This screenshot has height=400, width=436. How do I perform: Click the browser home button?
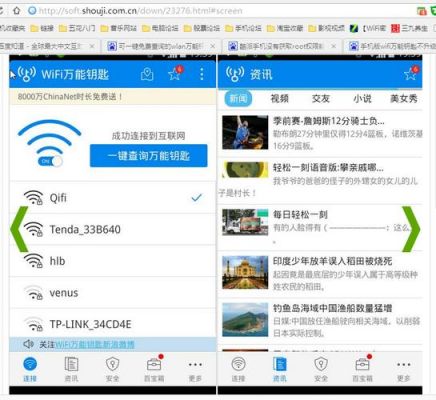16,11
